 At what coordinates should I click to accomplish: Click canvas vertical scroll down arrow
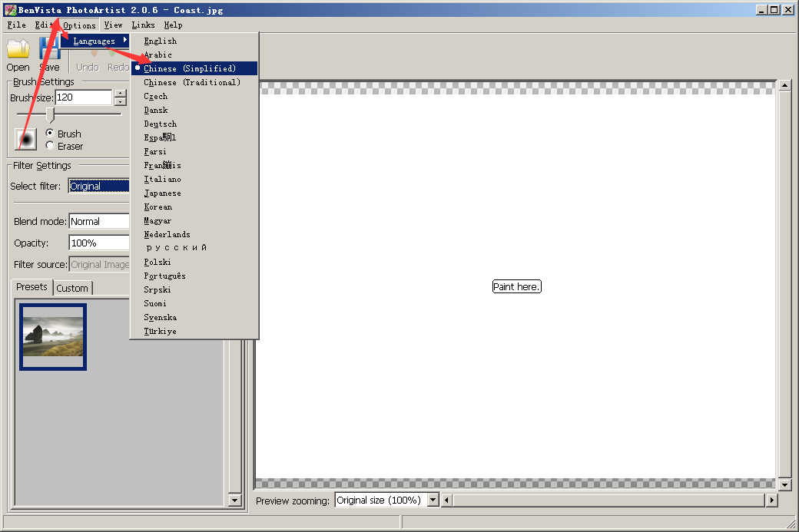coord(784,484)
